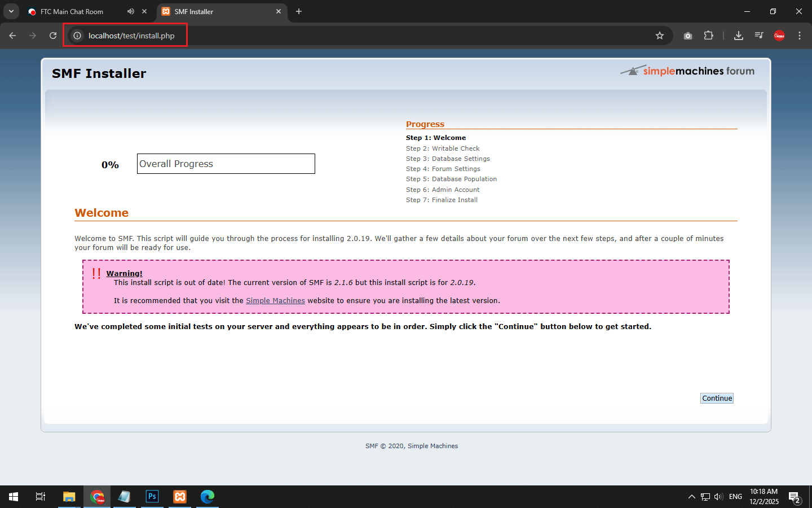Show hidden system tray icons
The height and width of the screenshot is (508, 812).
click(x=691, y=497)
